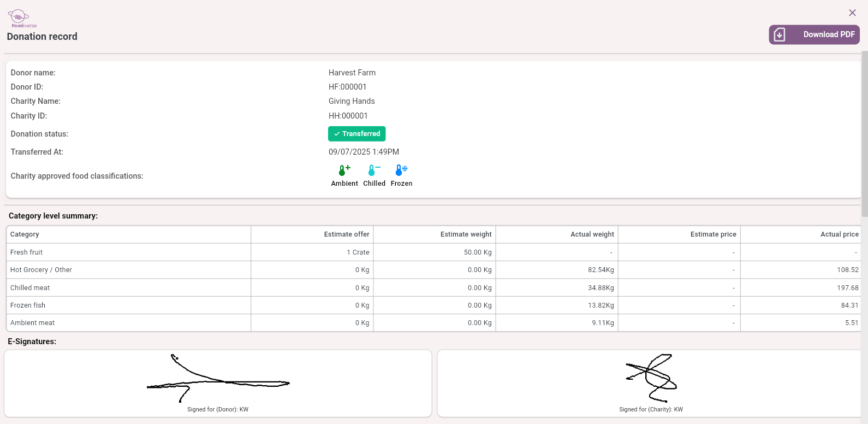Viewport: 868px width, 424px height.
Task: Click the Category column header
Action: point(25,234)
